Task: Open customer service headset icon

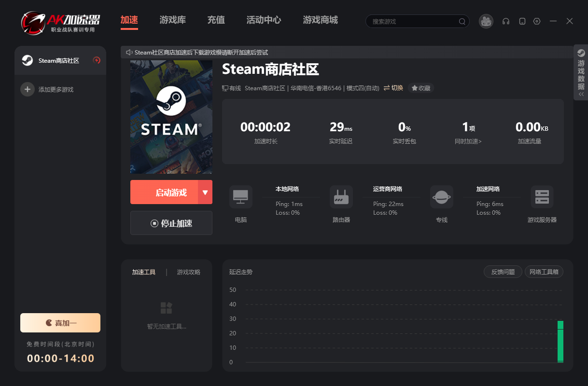Action: [x=506, y=21]
